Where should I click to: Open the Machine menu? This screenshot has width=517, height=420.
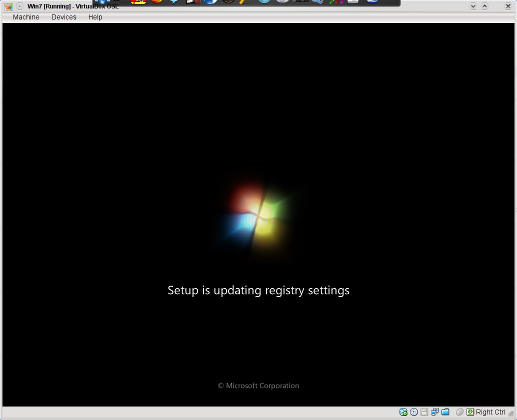pos(26,17)
